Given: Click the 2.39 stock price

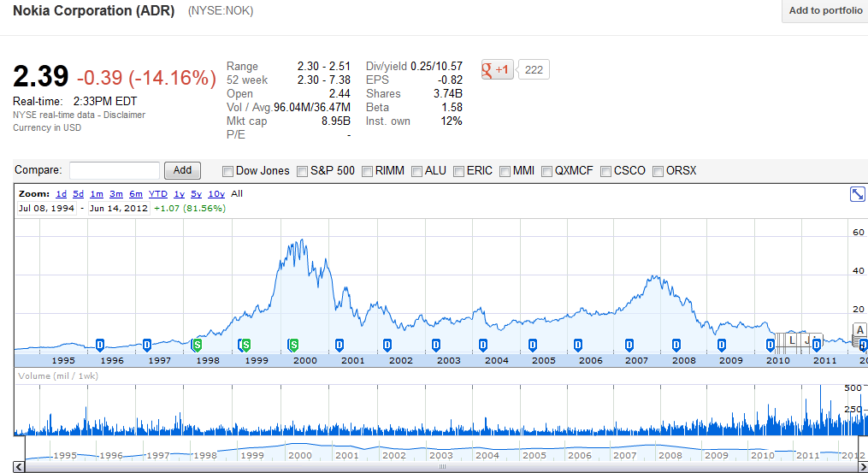Looking at the screenshot, I should coord(41,76).
